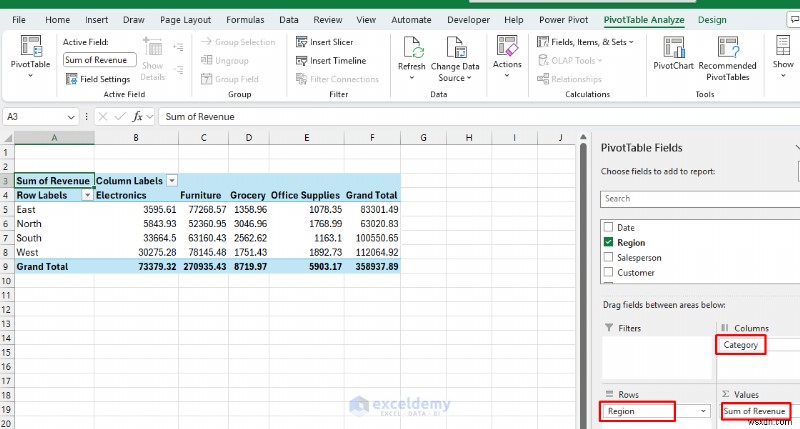Insert a Slicer
The width and height of the screenshot is (800, 429).
point(324,42)
